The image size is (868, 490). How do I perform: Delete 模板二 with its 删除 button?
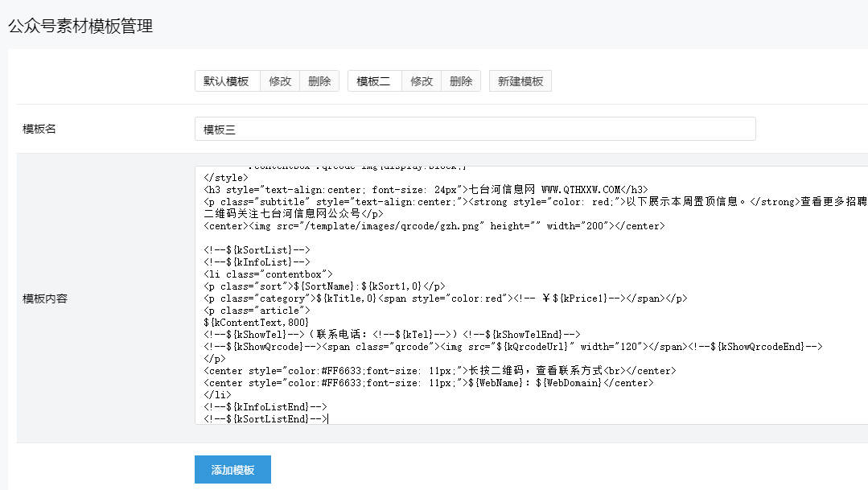[x=461, y=81]
